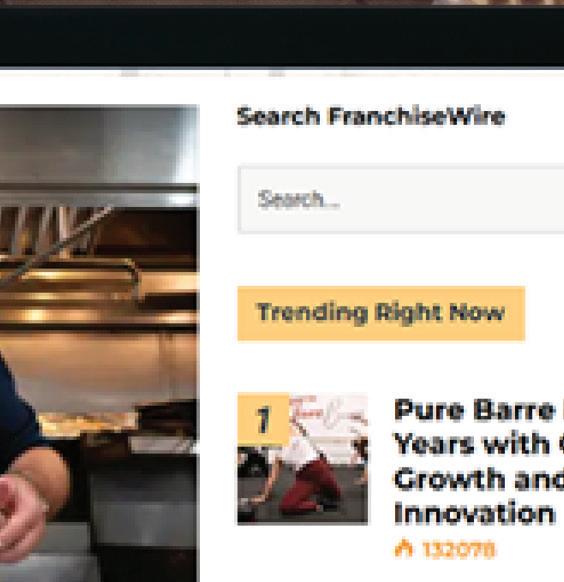
Task: Open the Pure Barre article headline link
Action: point(479,462)
